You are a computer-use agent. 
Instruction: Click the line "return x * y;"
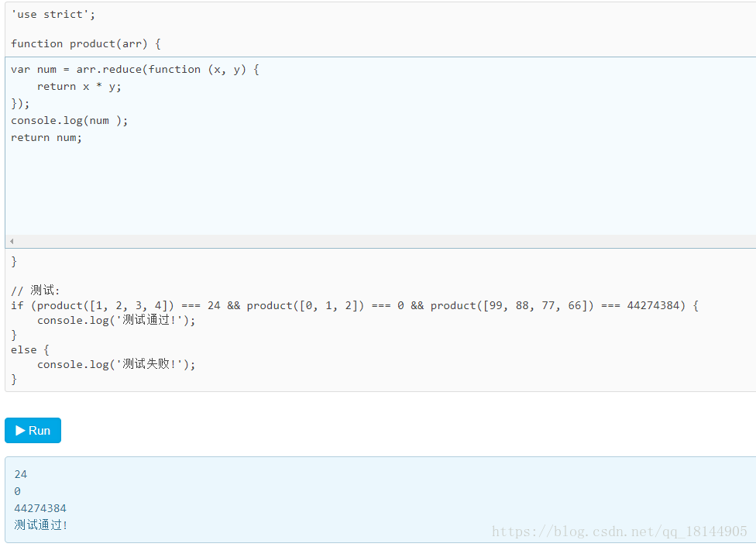point(79,86)
